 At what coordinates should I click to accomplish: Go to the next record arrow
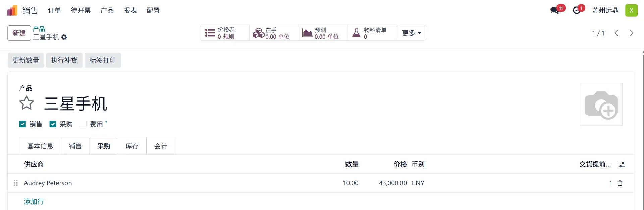[631, 33]
